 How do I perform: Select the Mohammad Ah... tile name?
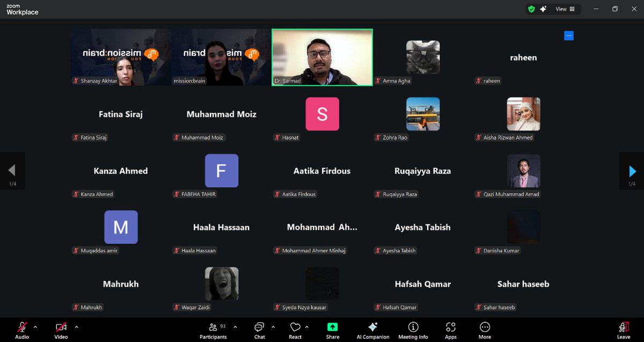tap(322, 227)
